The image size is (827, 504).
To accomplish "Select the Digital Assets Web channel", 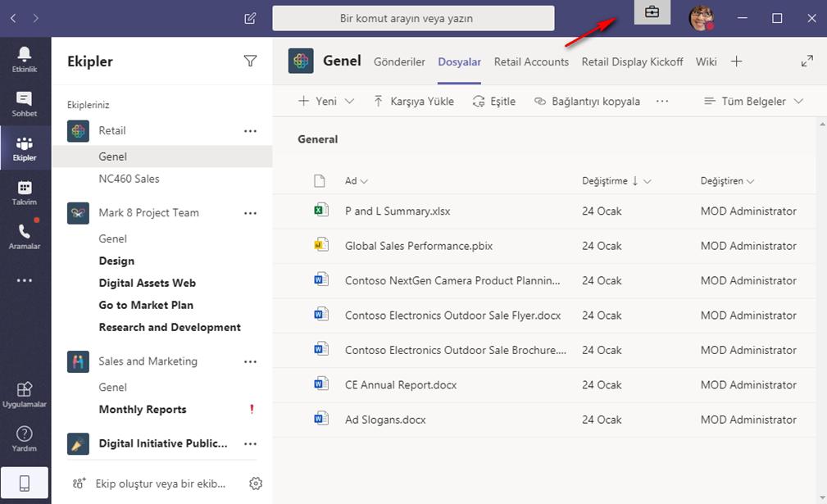I will (148, 283).
